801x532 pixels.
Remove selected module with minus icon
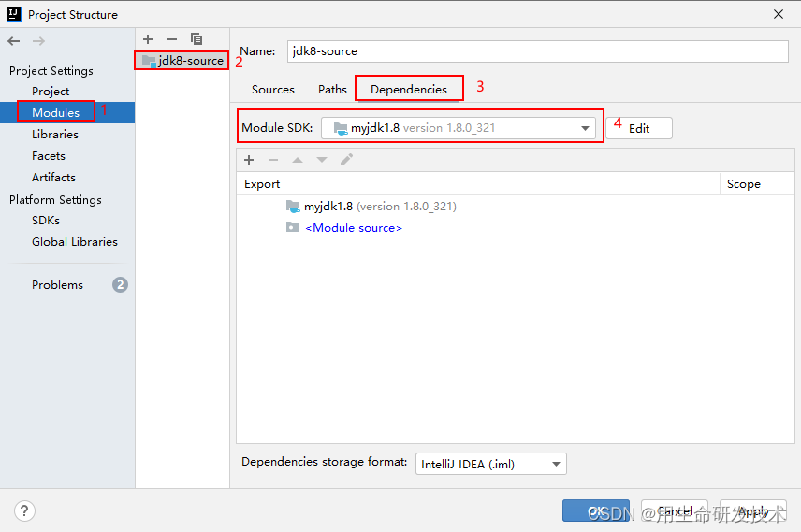(172, 39)
